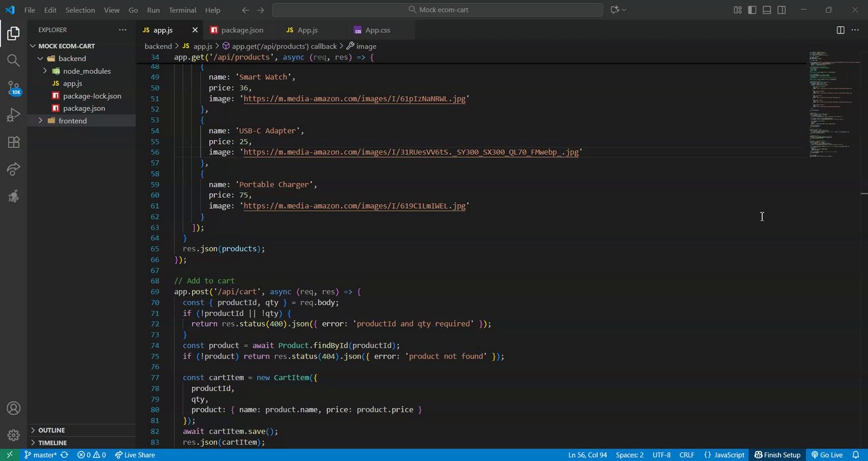Open the Extensions view icon
Image resolution: width=868 pixels, height=461 pixels.
13,142
